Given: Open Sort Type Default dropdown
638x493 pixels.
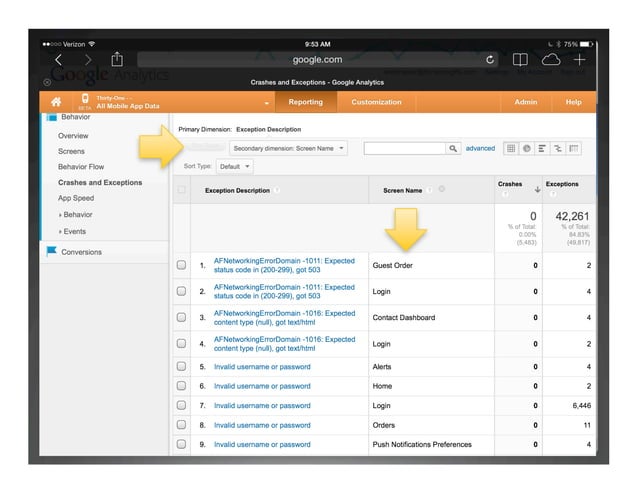Looking at the screenshot, I should pyautogui.click(x=234, y=166).
